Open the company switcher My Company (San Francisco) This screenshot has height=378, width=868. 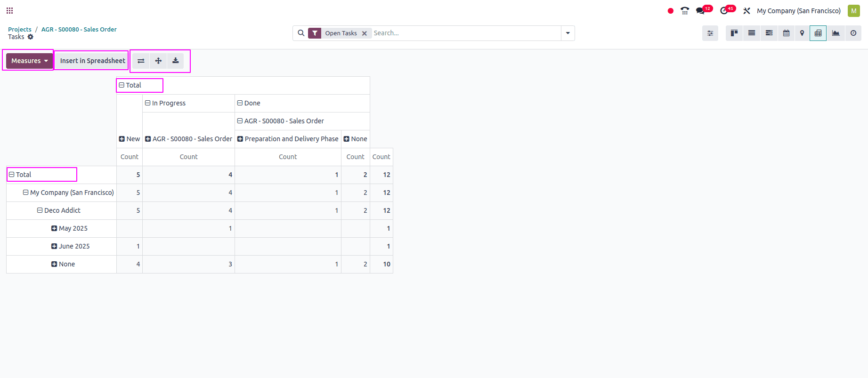(799, 11)
